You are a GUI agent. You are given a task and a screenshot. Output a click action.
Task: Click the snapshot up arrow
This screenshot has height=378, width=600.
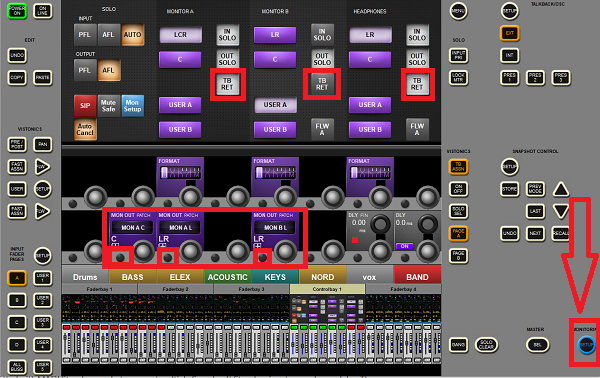click(561, 189)
